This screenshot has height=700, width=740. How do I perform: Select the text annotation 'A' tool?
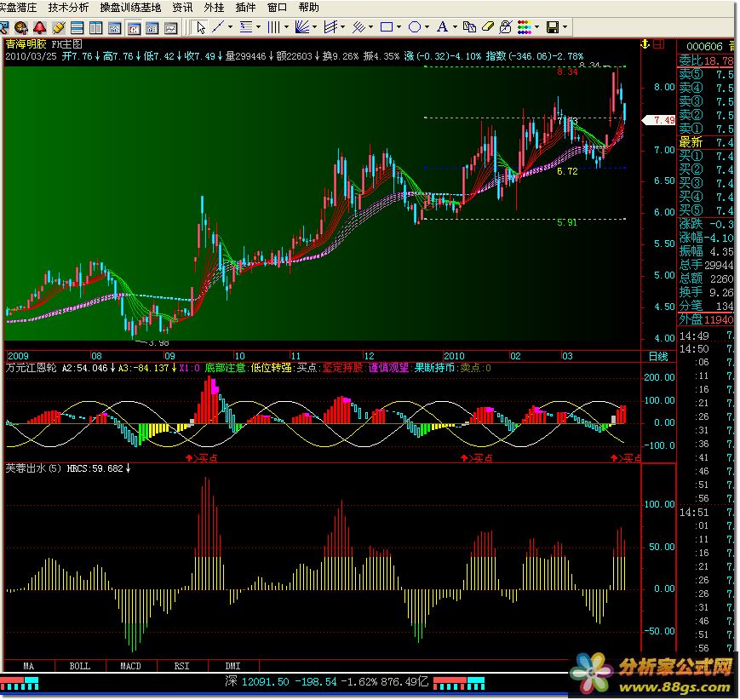pyautogui.click(x=442, y=27)
